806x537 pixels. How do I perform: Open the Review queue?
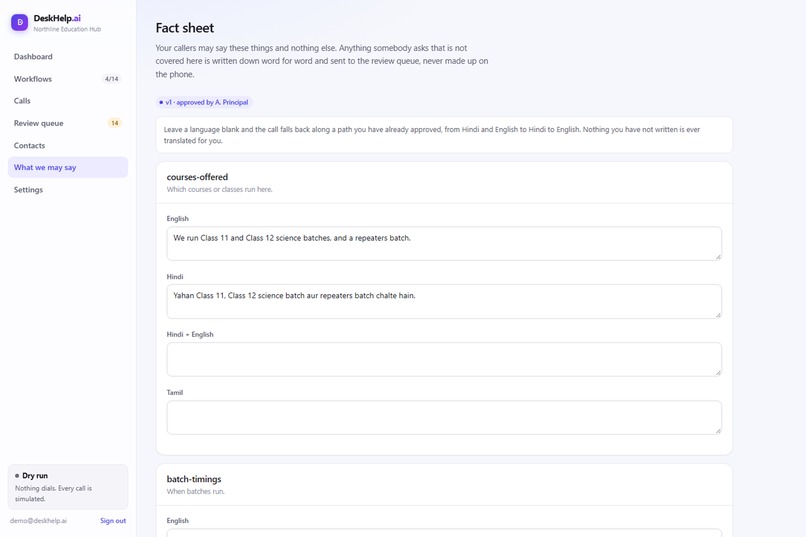click(x=68, y=123)
